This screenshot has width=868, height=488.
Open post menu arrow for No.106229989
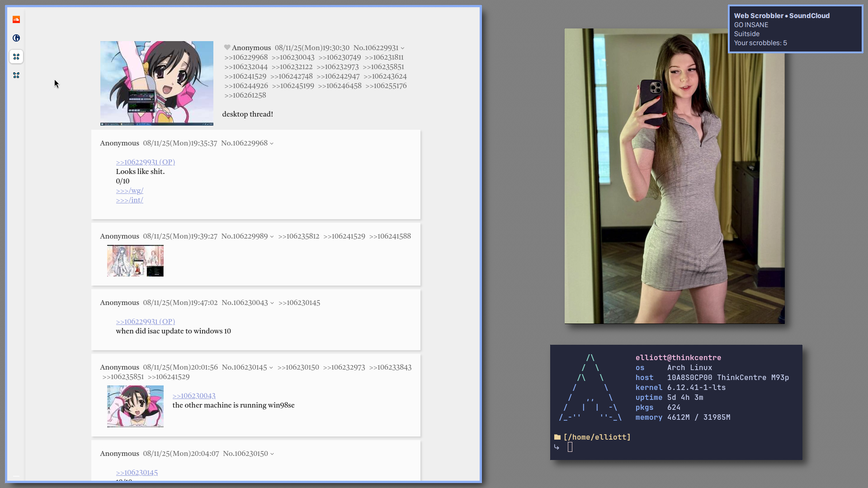(272, 237)
